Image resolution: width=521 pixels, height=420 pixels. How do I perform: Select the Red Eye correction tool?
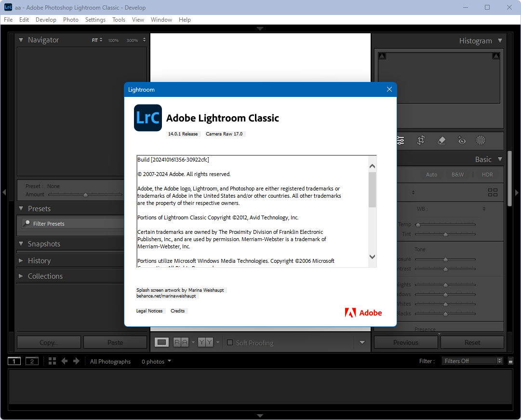tap(462, 140)
